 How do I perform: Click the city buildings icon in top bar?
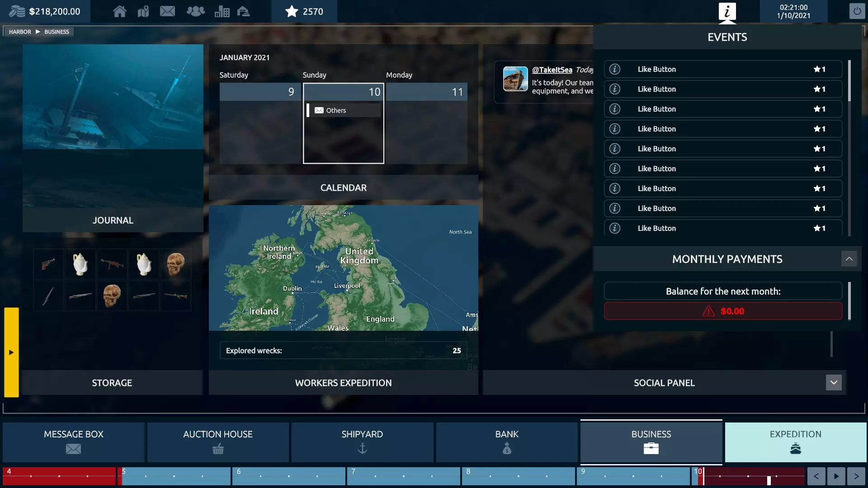point(222,11)
